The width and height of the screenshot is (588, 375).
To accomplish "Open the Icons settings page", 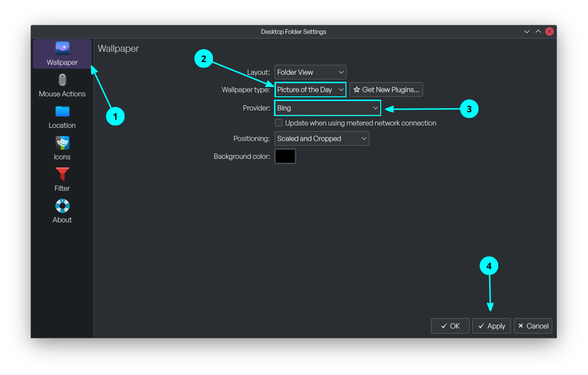I will (62, 143).
